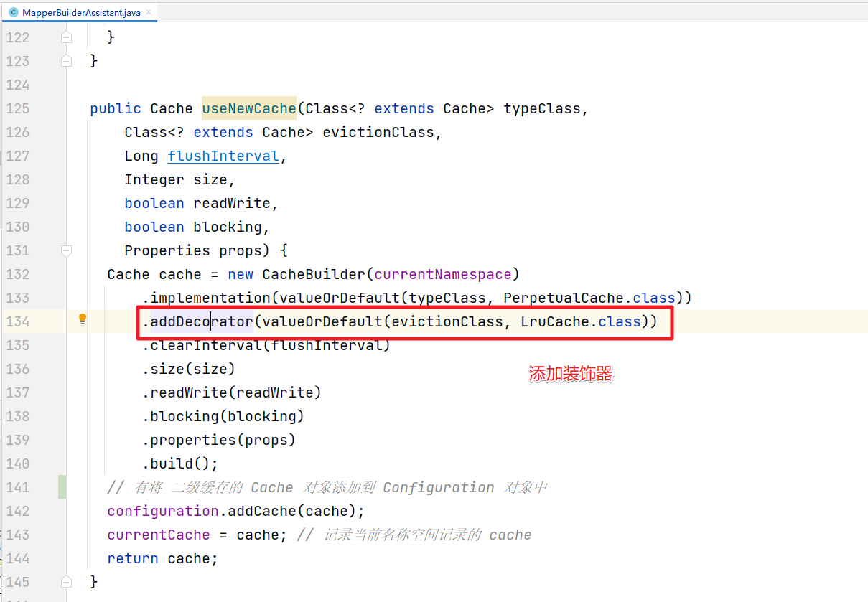868x602 pixels.
Task: Click line number 125 in the gutter
Action: tap(18, 108)
